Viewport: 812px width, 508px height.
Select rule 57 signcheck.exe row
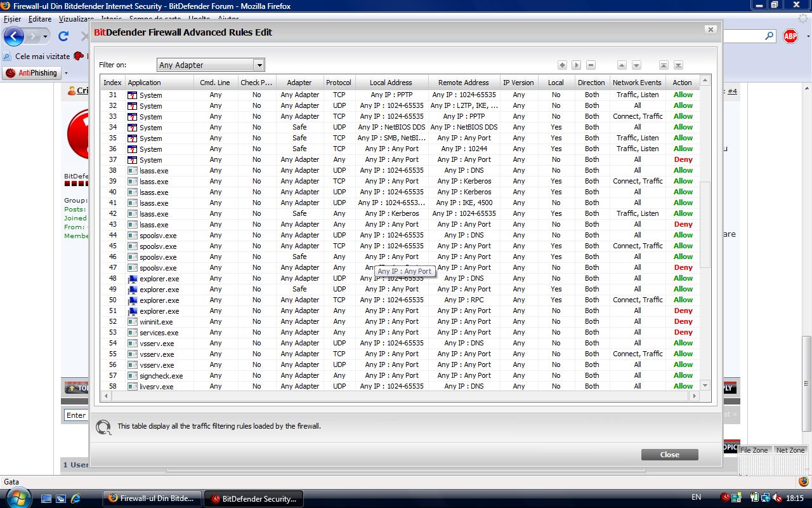400,376
